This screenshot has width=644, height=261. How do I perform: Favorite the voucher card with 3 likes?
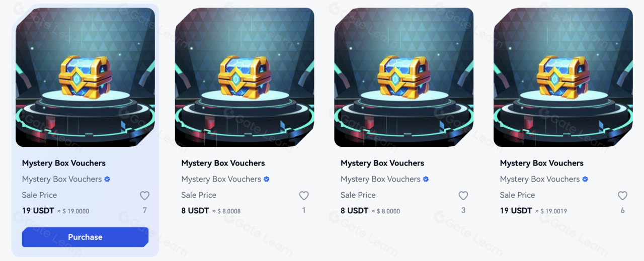click(x=463, y=196)
